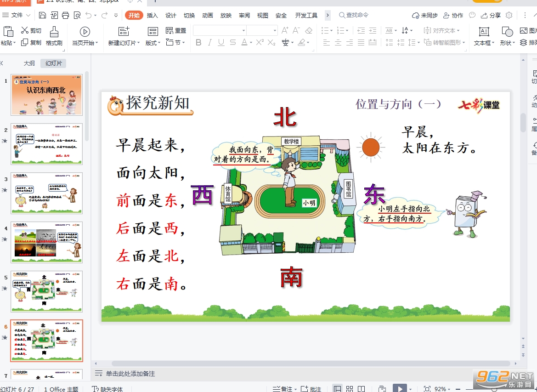Open the File (文件) menu dropdown
This screenshot has height=392, width=537.
point(17,15)
